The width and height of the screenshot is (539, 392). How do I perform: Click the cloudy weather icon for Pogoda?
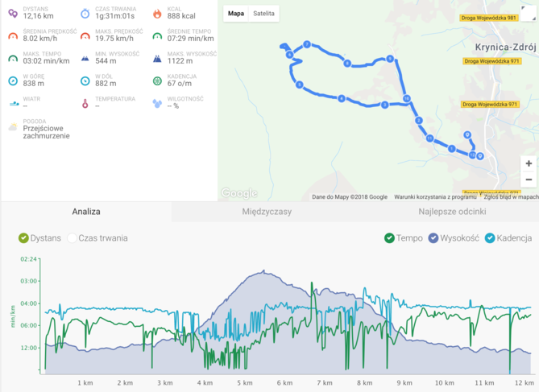pyautogui.click(x=13, y=126)
